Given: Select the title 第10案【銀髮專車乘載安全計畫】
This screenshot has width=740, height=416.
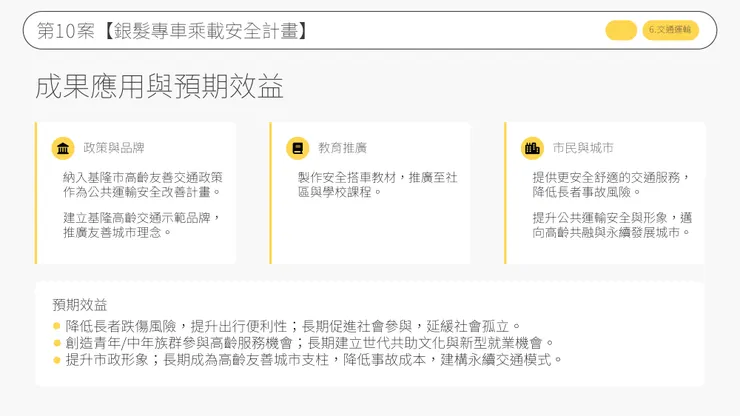Looking at the screenshot, I should point(173,31).
